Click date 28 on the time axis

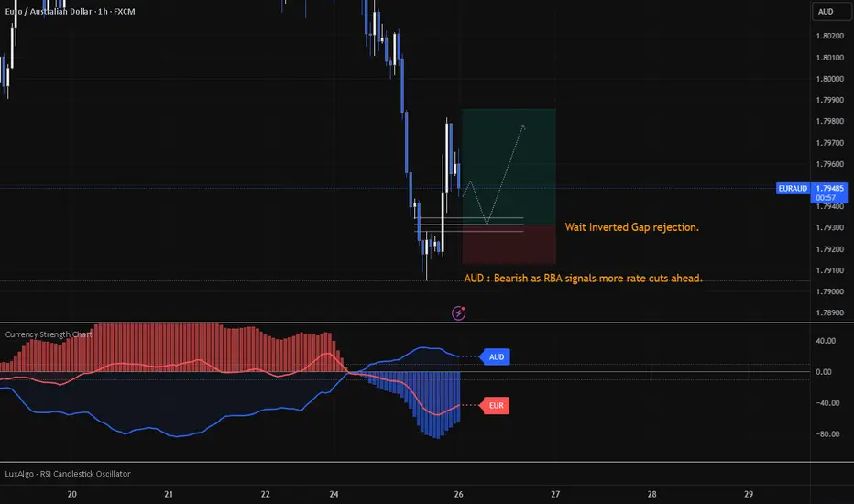coord(651,494)
